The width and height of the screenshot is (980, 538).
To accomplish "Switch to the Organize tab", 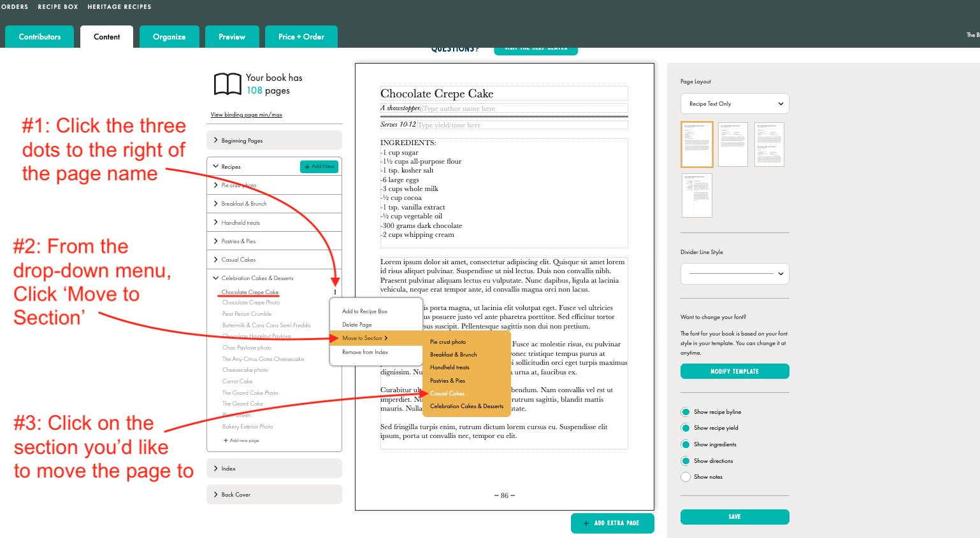I will coord(169,37).
